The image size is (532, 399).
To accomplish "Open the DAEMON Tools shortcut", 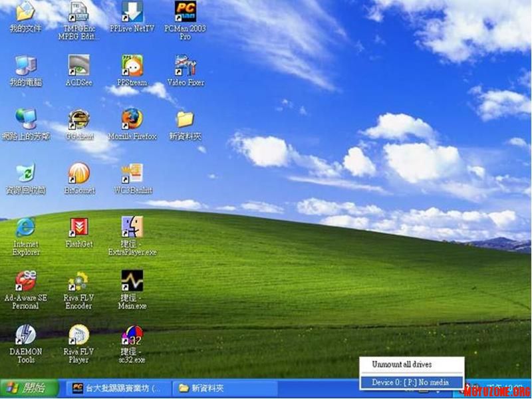I will coord(25,334).
